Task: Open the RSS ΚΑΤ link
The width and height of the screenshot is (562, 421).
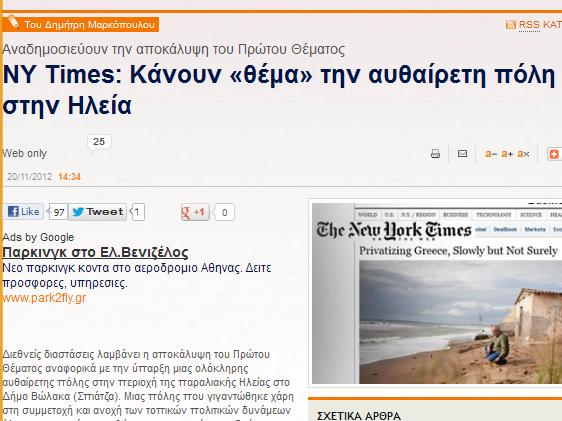Action: click(540, 25)
